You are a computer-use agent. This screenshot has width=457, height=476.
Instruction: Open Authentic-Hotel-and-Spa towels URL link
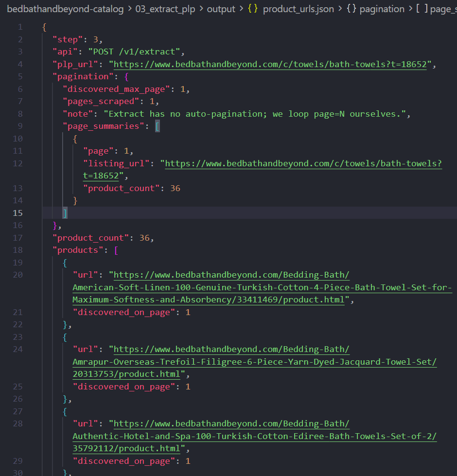coord(255,436)
